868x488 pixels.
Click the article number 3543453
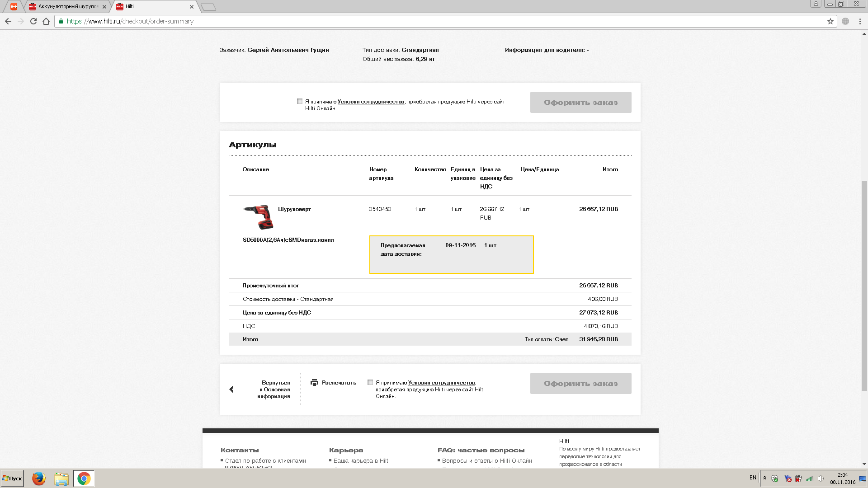pos(380,209)
